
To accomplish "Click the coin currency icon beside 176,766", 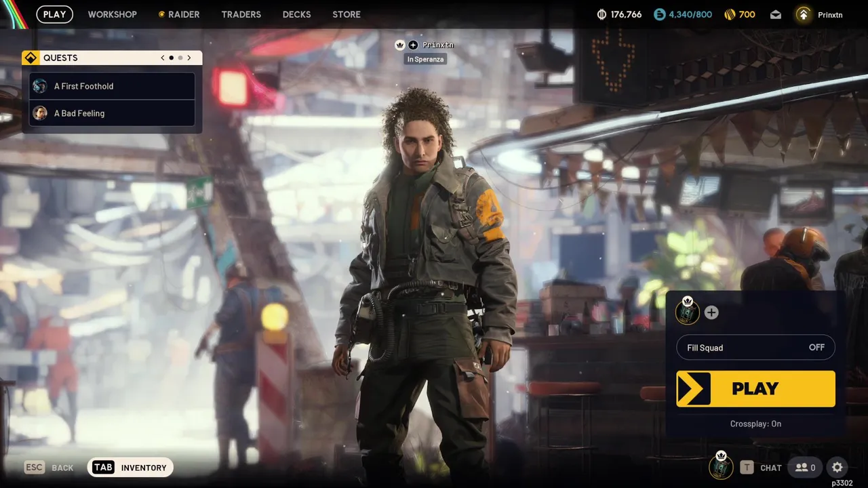I will [x=601, y=14].
